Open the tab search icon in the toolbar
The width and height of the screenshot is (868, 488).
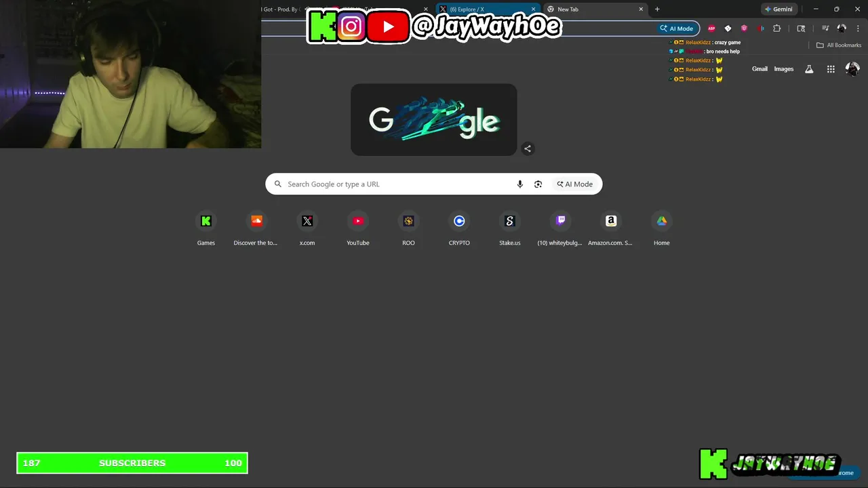801,28
